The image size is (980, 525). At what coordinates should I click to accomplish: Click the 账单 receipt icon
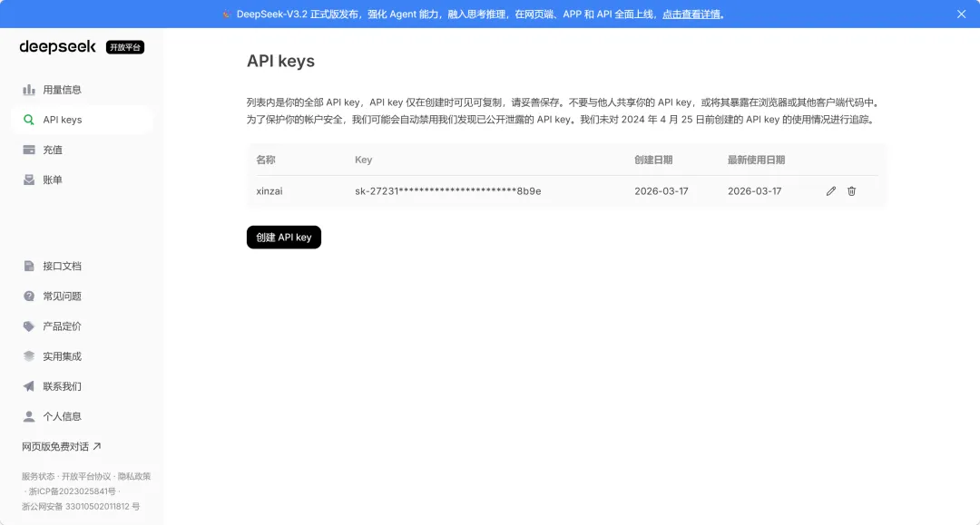29,180
